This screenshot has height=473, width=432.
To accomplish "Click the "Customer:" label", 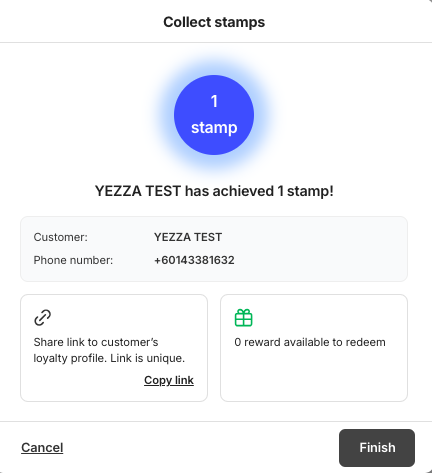I will 60,237.
